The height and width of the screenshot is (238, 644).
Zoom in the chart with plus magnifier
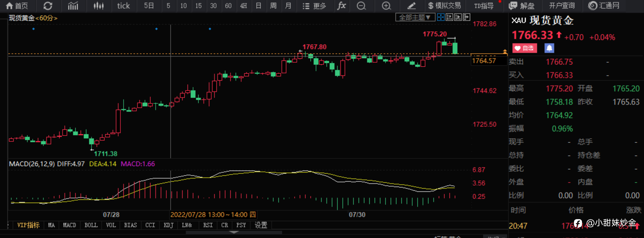pyautogui.click(x=386, y=6)
